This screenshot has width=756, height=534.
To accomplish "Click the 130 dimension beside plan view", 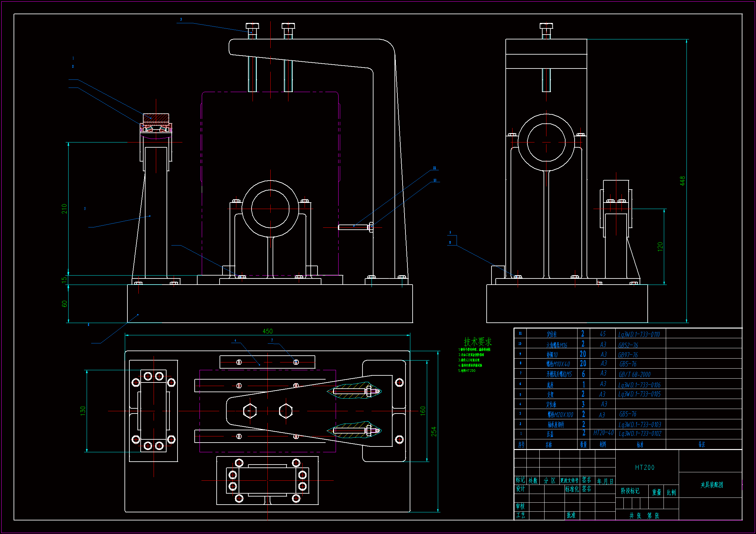I will pyautogui.click(x=83, y=411).
